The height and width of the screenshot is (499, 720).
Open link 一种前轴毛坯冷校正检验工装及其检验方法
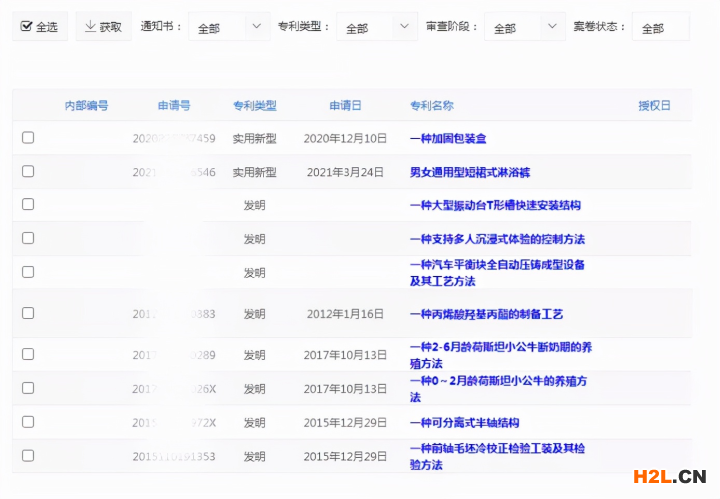click(497, 456)
